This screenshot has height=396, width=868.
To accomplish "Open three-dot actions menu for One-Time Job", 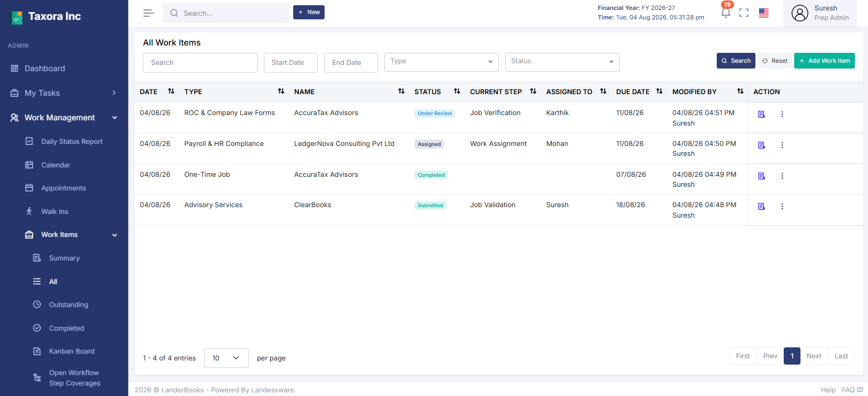I will coord(782,176).
